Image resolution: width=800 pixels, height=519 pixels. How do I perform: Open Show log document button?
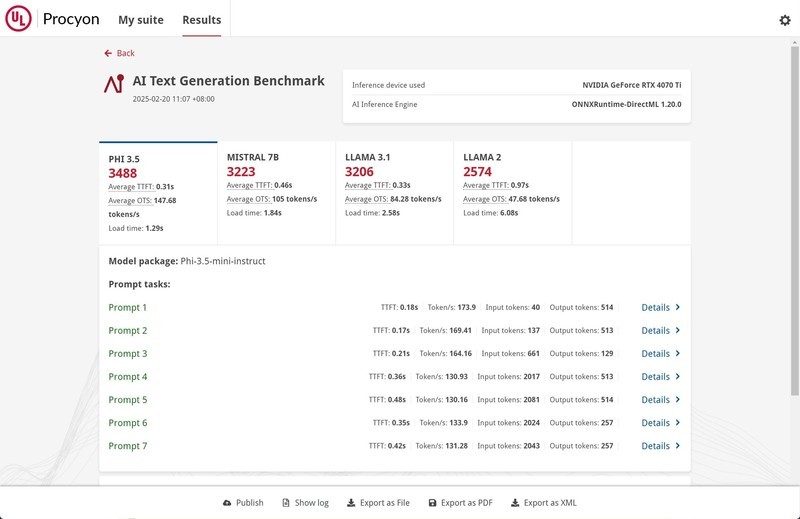tap(305, 503)
